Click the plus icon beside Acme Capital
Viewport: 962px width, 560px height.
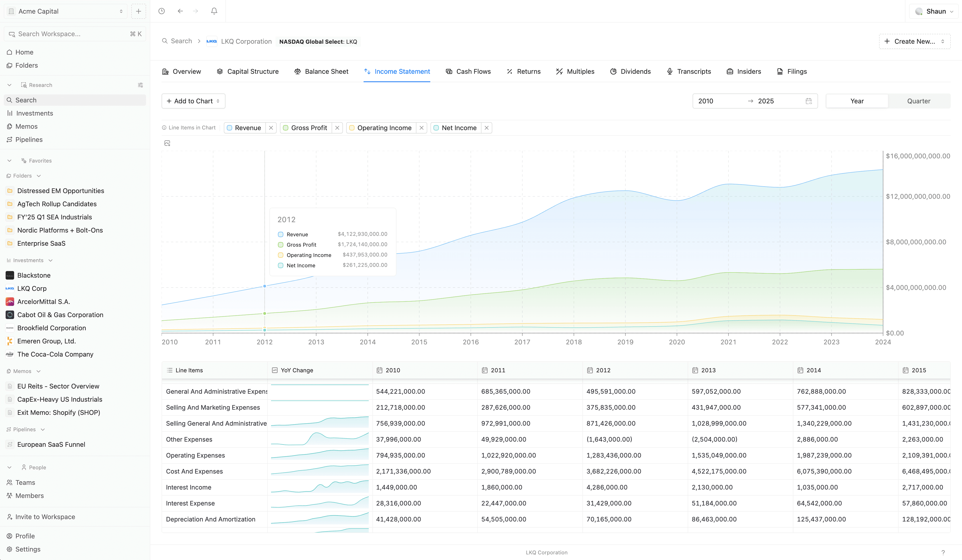[x=139, y=11]
